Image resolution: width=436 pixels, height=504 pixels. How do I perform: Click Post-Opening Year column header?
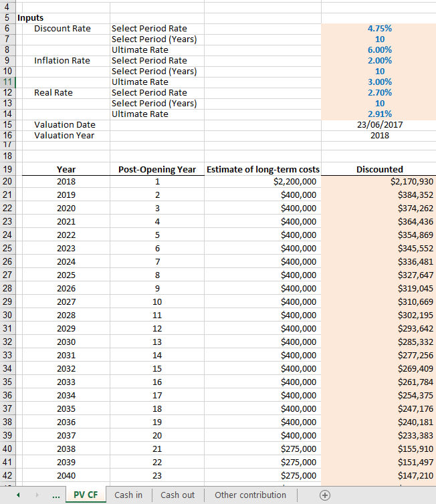[x=157, y=169]
